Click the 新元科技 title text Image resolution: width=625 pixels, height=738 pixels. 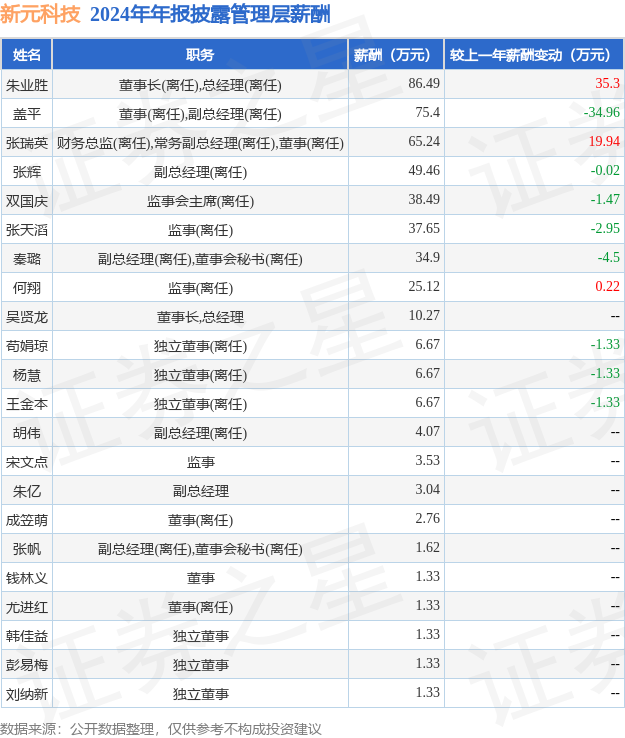click(40, 14)
